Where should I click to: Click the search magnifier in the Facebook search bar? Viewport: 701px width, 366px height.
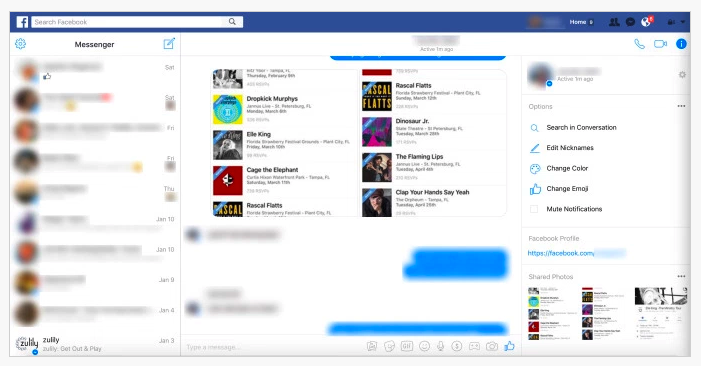[232, 21]
